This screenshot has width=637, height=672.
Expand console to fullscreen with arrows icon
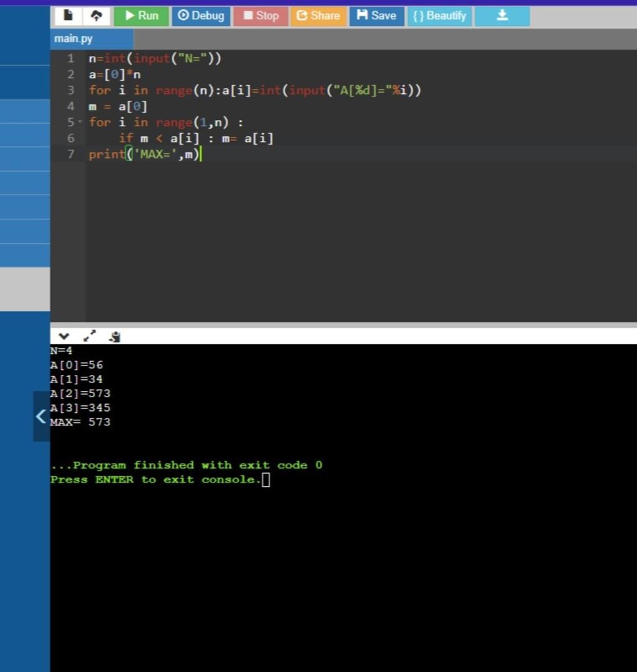coord(90,336)
